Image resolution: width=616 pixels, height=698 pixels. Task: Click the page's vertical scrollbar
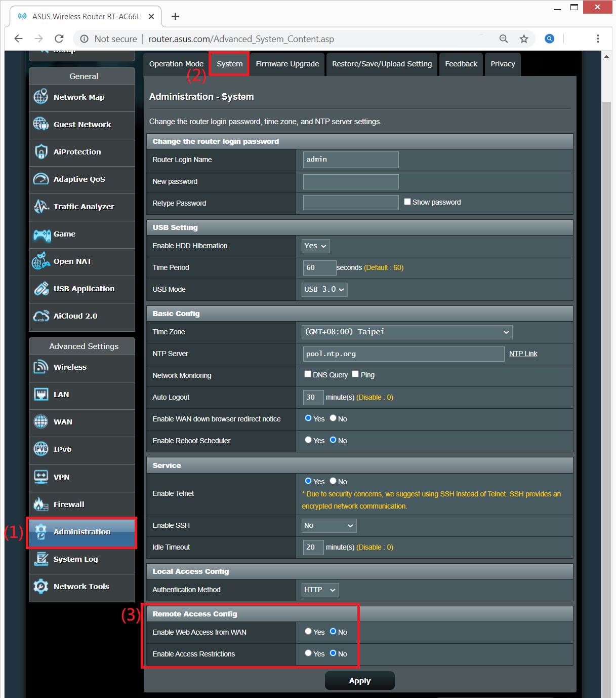(606, 355)
